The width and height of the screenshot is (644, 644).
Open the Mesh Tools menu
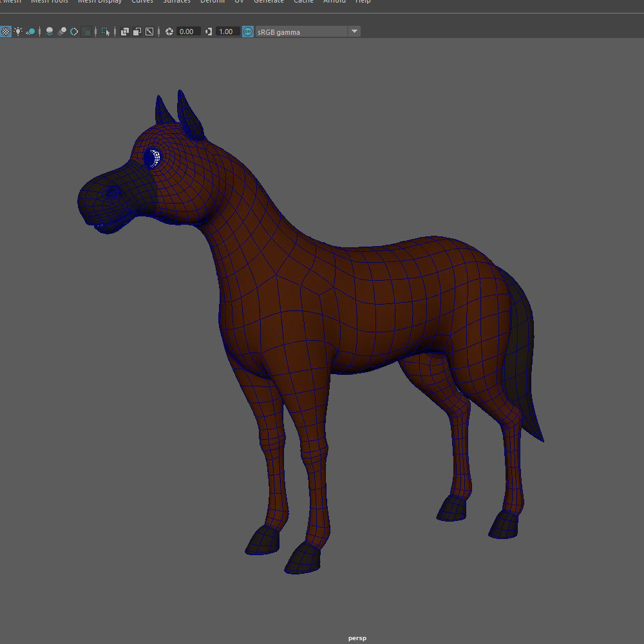tap(50, 2)
